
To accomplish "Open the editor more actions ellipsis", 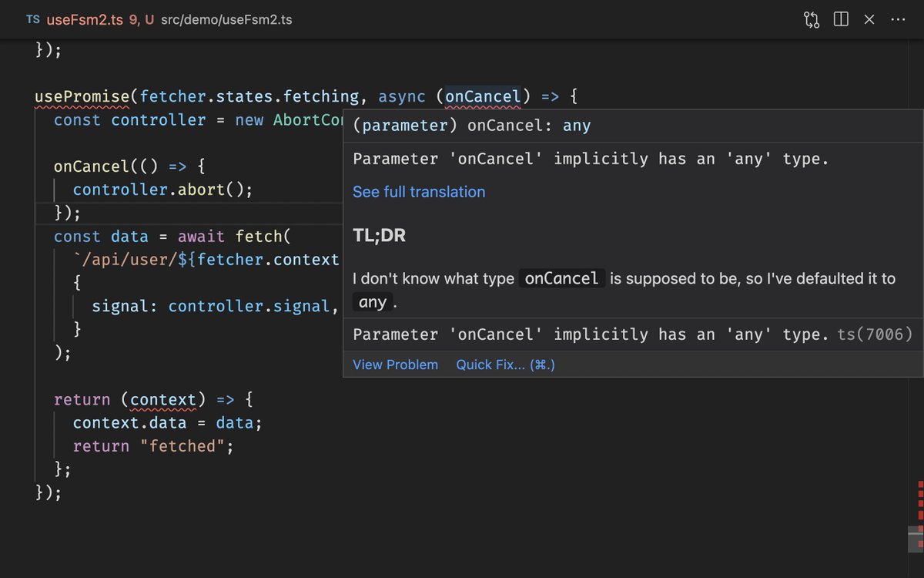I will 898,19.
